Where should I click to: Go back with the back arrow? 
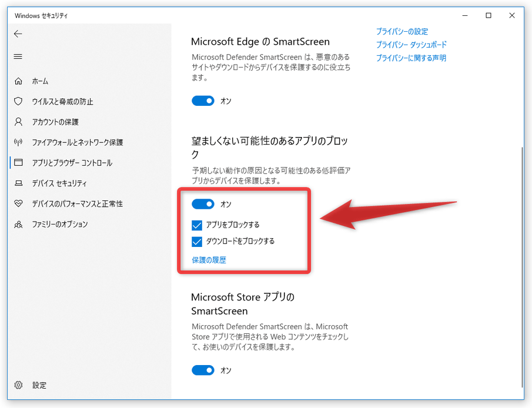pyautogui.click(x=18, y=34)
